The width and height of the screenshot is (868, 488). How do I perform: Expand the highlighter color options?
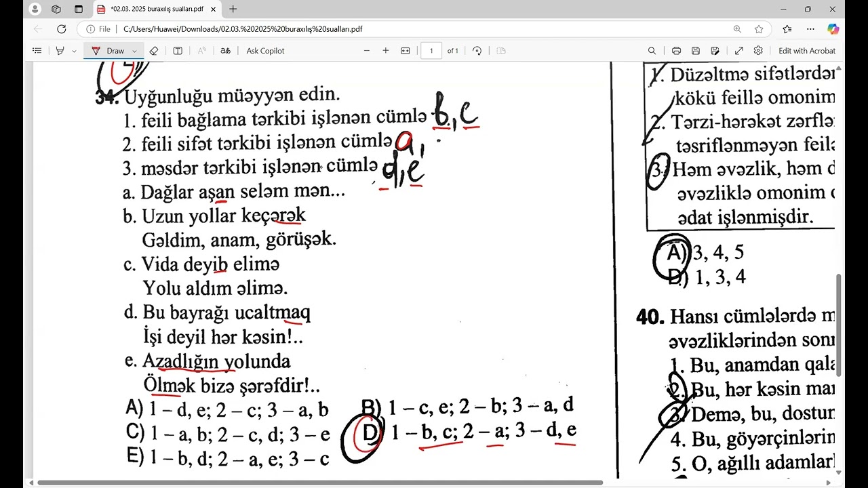[x=74, y=51]
